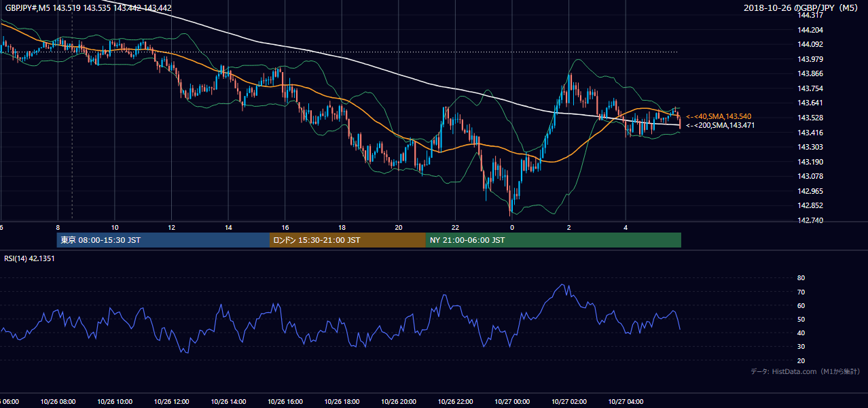Click hour tick 20 under the price chart

(399, 227)
